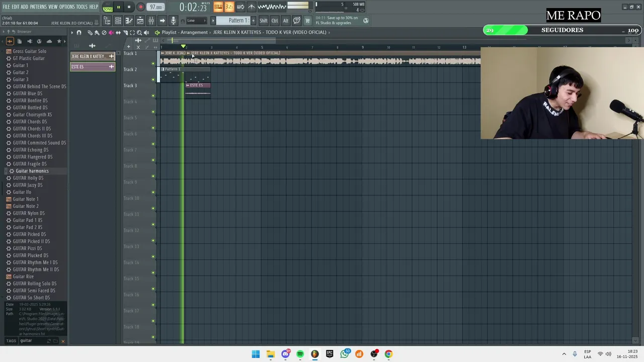The image size is (644, 362).
Task: Expand the Playlist - Arrangement breadcrumb
Action: [185, 32]
